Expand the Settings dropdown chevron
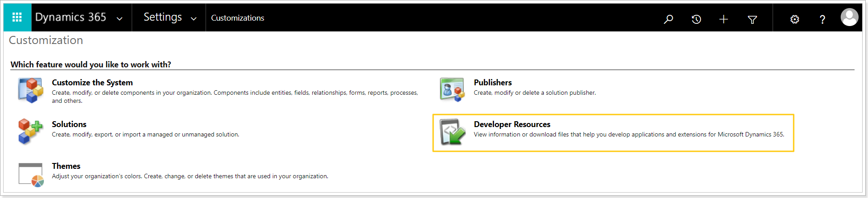 pyautogui.click(x=193, y=19)
